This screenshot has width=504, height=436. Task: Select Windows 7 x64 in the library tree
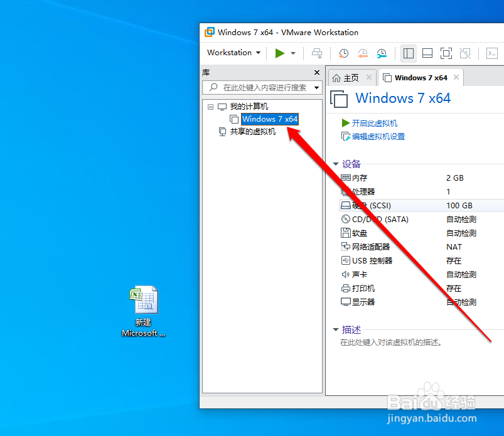coord(270,119)
